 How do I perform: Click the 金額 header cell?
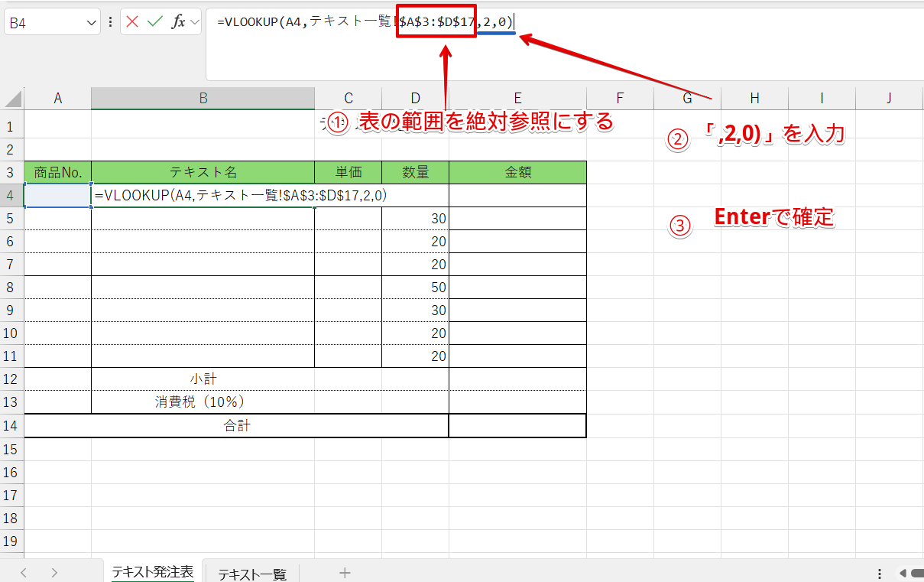[x=517, y=172]
